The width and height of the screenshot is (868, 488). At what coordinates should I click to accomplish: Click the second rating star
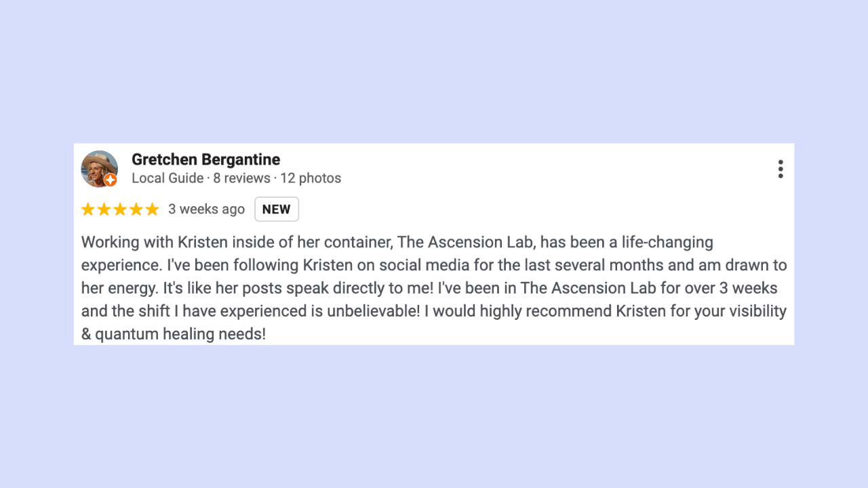tap(104, 209)
